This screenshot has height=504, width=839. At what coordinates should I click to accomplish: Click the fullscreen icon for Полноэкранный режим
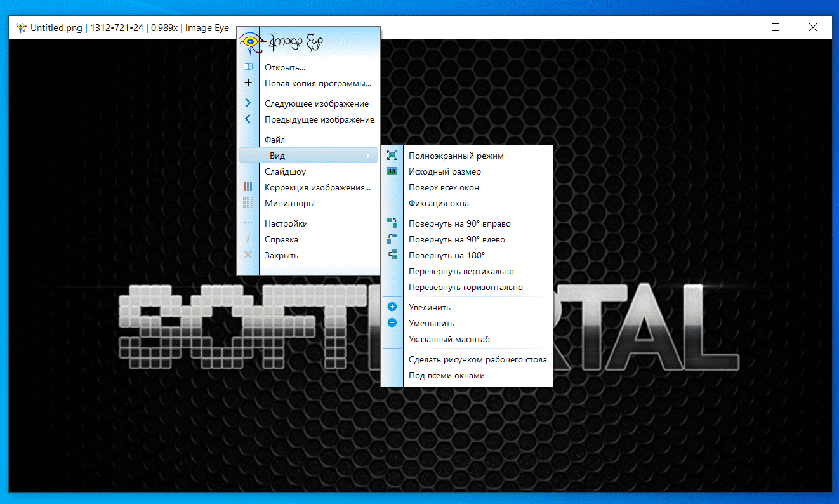[x=392, y=155]
